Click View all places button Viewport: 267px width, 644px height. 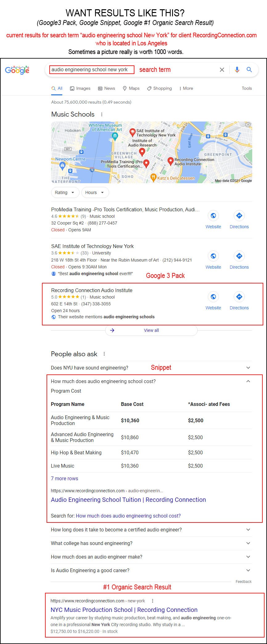[x=151, y=330]
